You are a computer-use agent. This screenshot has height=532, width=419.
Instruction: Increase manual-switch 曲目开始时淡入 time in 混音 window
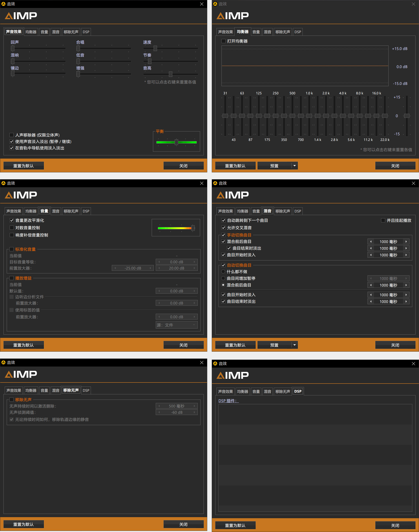(x=406, y=255)
